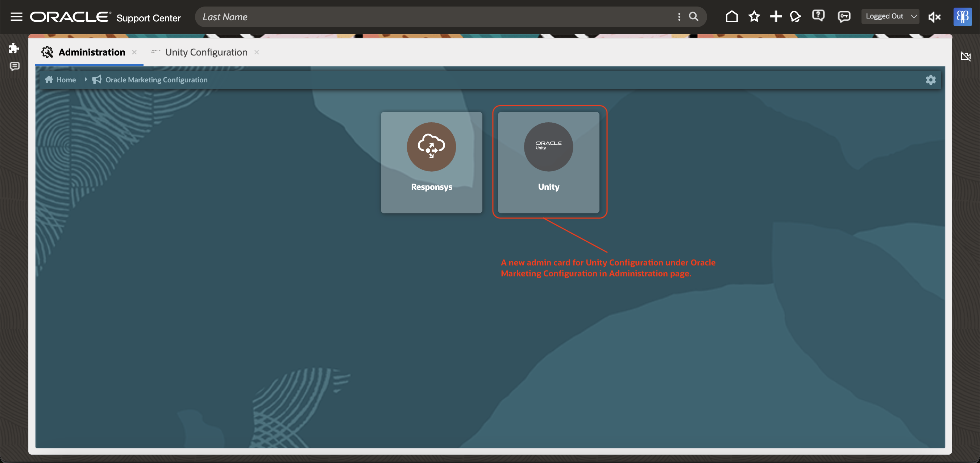Open Favorites via the star icon
980x463 pixels.
(x=754, y=16)
